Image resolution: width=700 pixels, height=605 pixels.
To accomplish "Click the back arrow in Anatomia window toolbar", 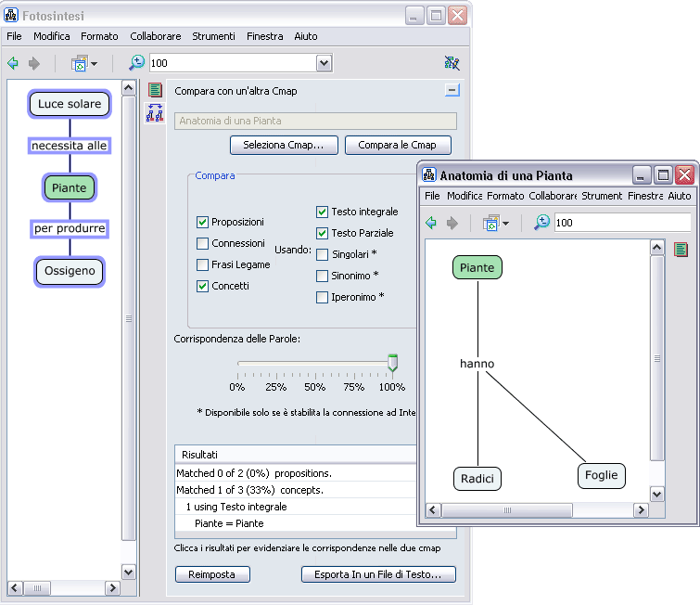I will pos(431,223).
